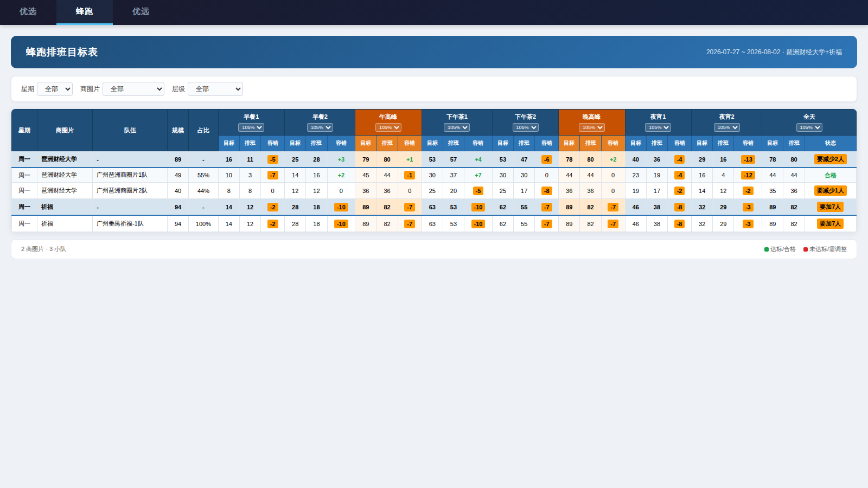The image size is (868, 488).
Task: Click the 蜂跑排班目标表 page title
Action: 62,52
